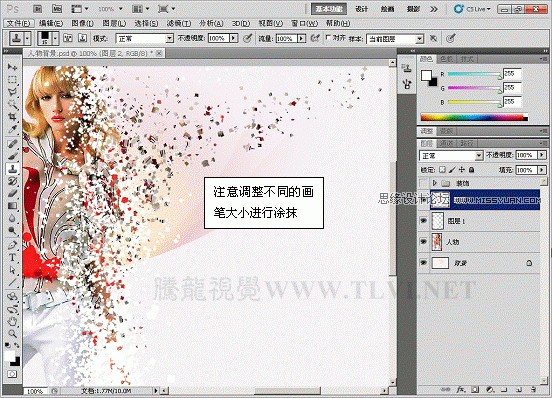Image resolution: width=552 pixels, height=398 pixels.
Task: Launch Mini Bridge from the top bar
Action: 57,9
